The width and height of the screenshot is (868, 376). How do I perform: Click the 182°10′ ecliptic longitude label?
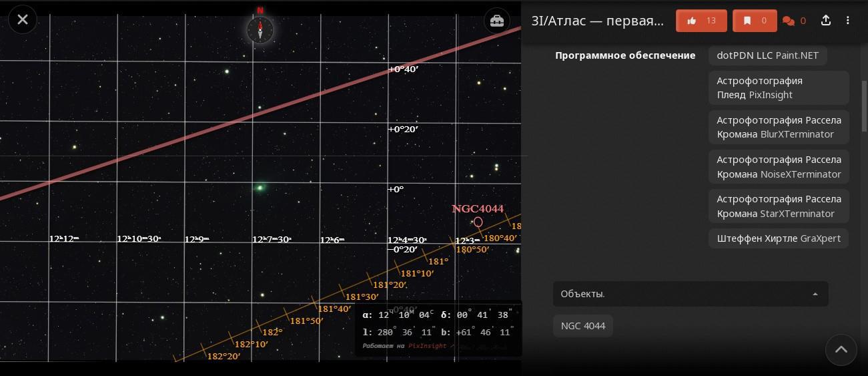click(x=251, y=344)
